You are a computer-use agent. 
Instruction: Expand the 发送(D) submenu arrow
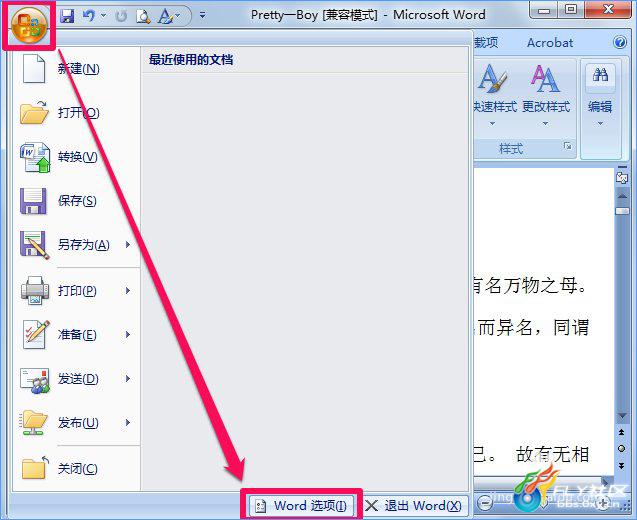click(x=128, y=379)
